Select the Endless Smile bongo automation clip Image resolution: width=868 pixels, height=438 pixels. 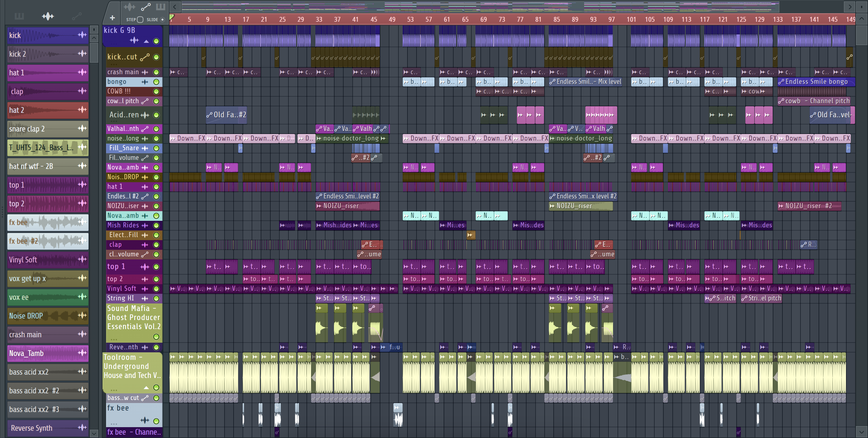tap(816, 82)
